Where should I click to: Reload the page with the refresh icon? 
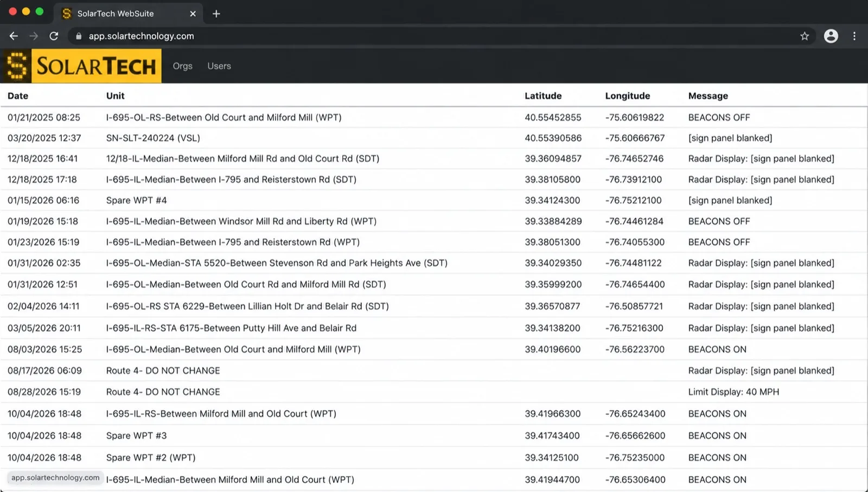click(54, 36)
